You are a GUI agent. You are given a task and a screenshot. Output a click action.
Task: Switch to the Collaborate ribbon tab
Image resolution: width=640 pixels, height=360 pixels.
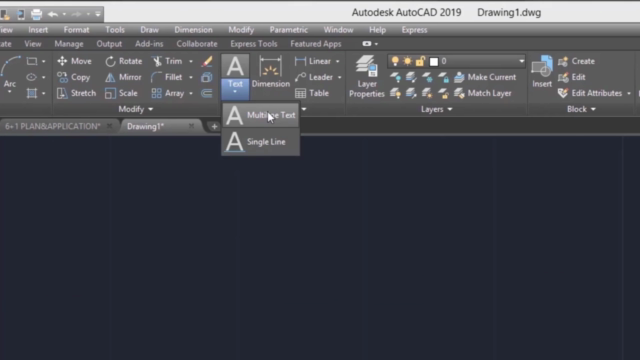pyautogui.click(x=197, y=44)
